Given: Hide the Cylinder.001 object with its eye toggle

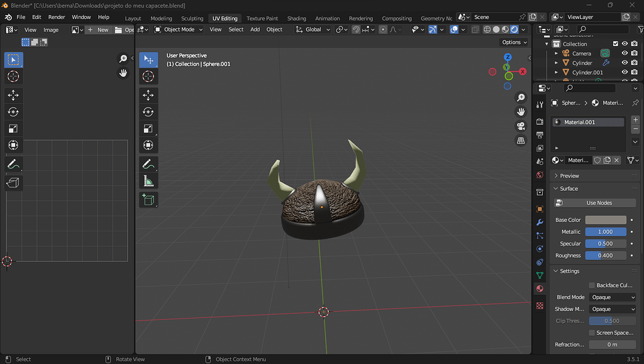Looking at the screenshot, I should pos(625,72).
